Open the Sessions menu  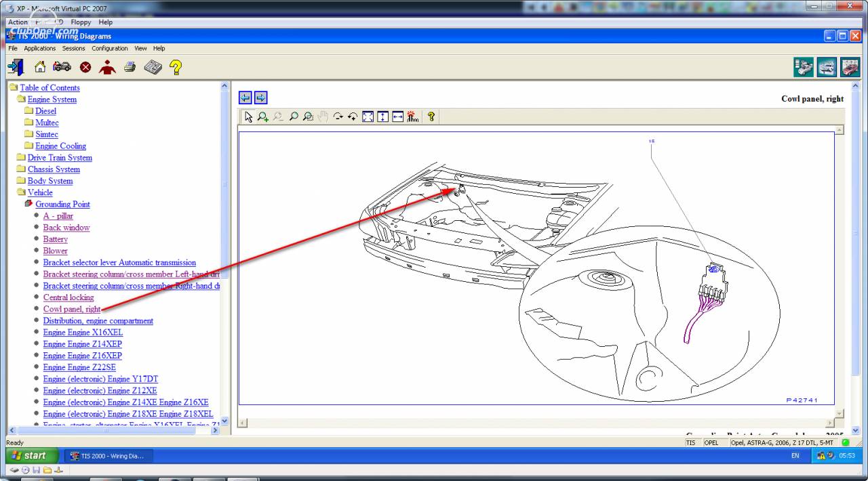tap(74, 49)
